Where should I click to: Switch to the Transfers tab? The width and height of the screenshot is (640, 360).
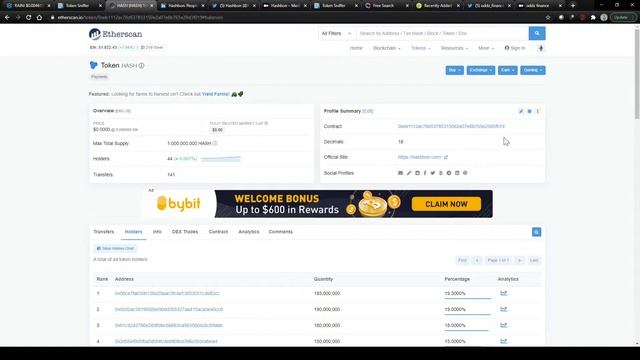pos(104,232)
